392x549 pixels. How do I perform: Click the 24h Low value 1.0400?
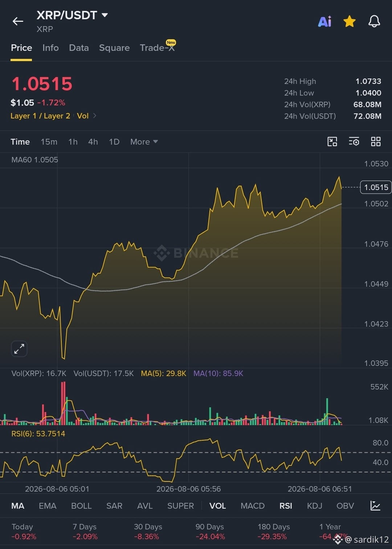point(368,93)
